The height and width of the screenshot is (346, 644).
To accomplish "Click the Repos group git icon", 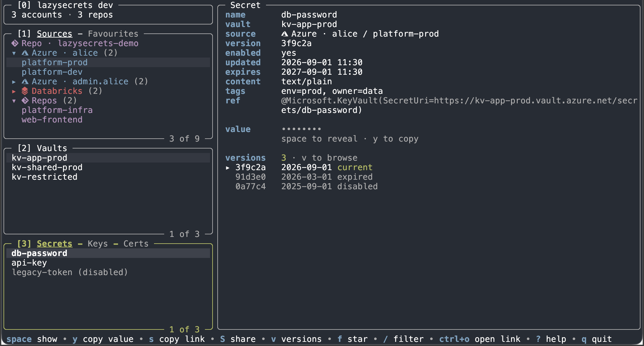I will pyautogui.click(x=25, y=100).
